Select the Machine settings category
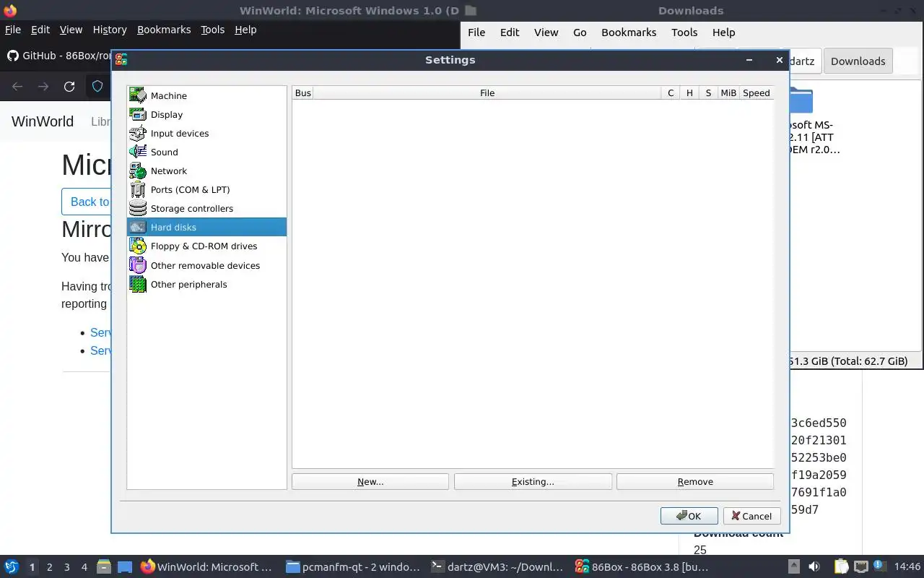The height and width of the screenshot is (578, 924). point(206,95)
